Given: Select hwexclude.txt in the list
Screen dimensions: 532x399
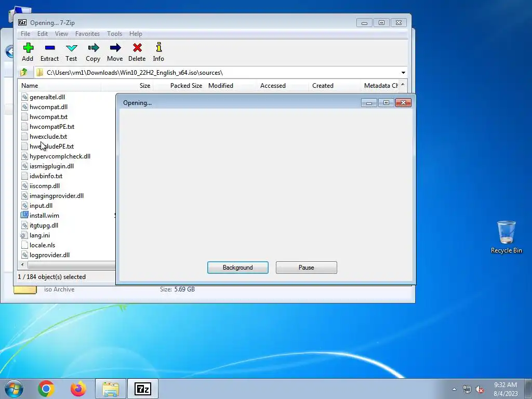Looking at the screenshot, I should tap(48, 137).
